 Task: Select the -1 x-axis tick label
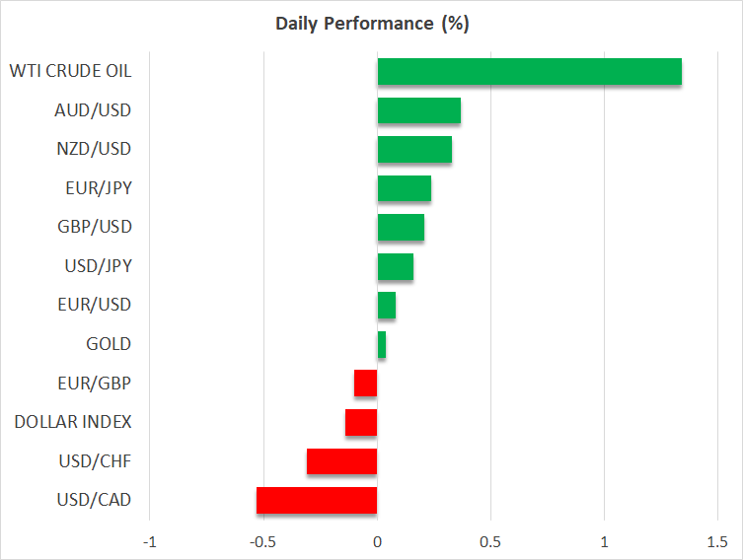coord(149,542)
